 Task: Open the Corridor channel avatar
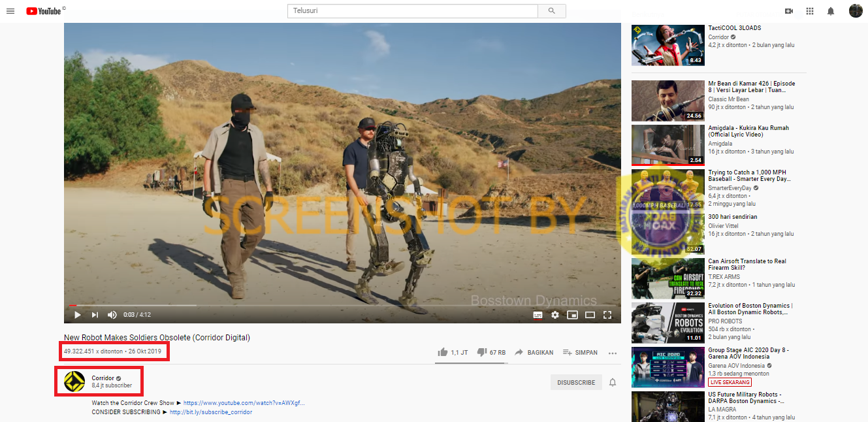[74, 382]
